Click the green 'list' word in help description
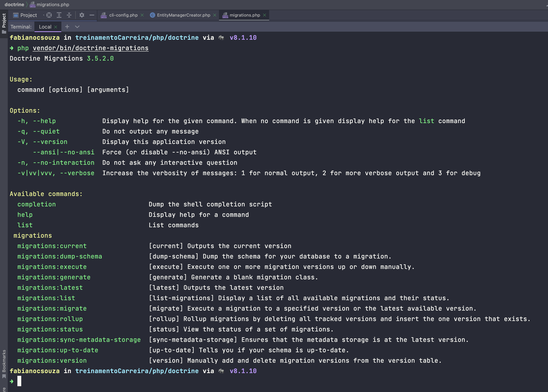The image size is (548, 392). pos(427,121)
